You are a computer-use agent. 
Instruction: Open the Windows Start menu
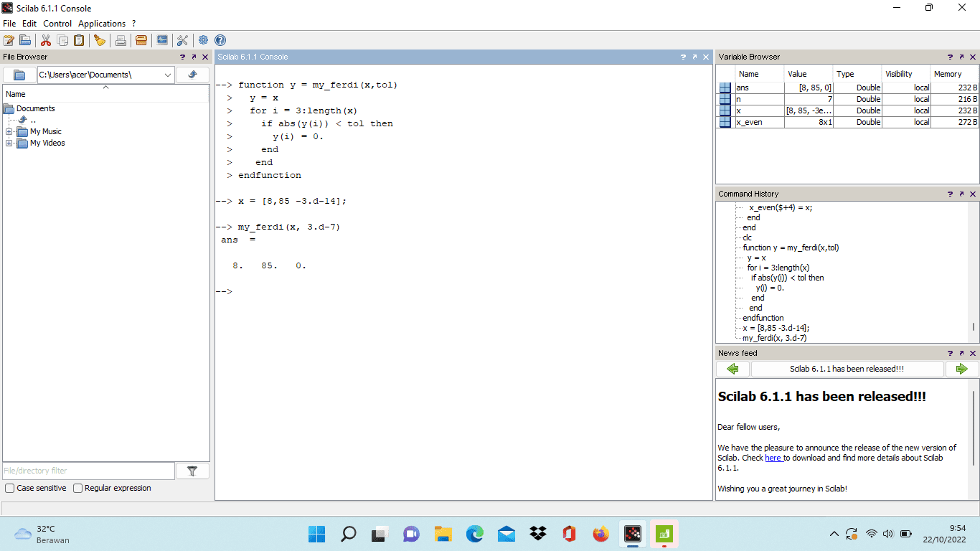click(316, 534)
